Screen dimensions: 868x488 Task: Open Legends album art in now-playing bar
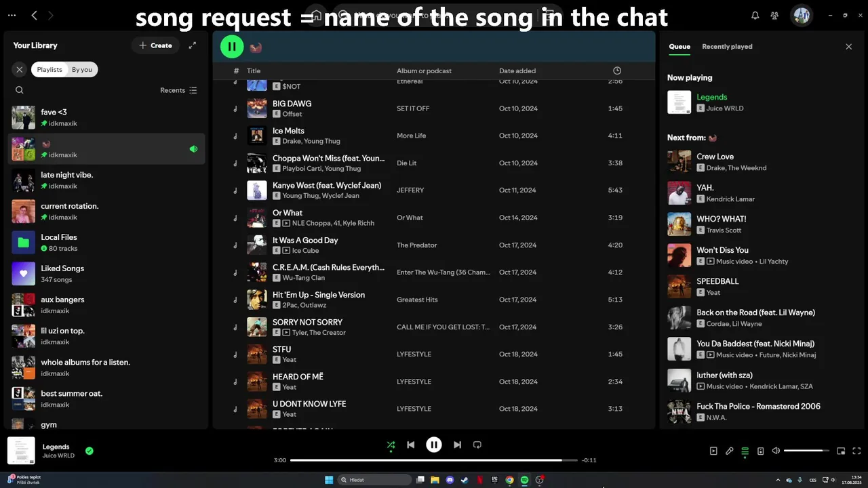point(21,451)
